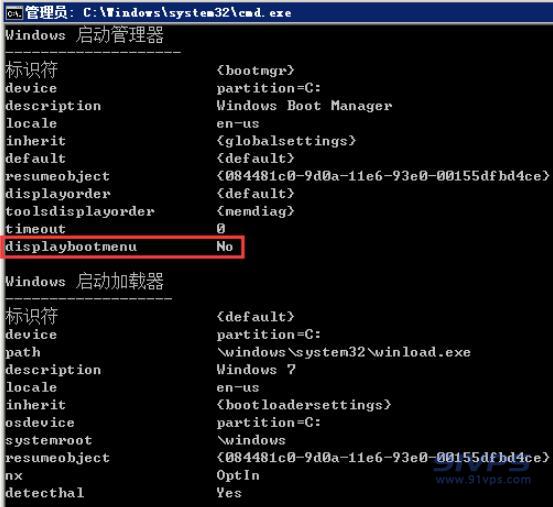The width and height of the screenshot is (553, 507).
Task: Click the Windows 7 description value
Action: click(256, 369)
